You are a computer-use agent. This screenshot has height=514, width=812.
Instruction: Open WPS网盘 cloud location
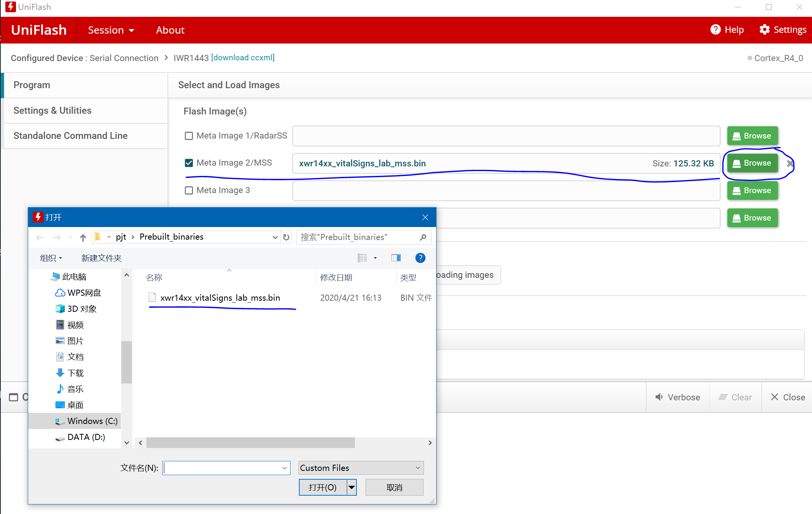coord(78,293)
